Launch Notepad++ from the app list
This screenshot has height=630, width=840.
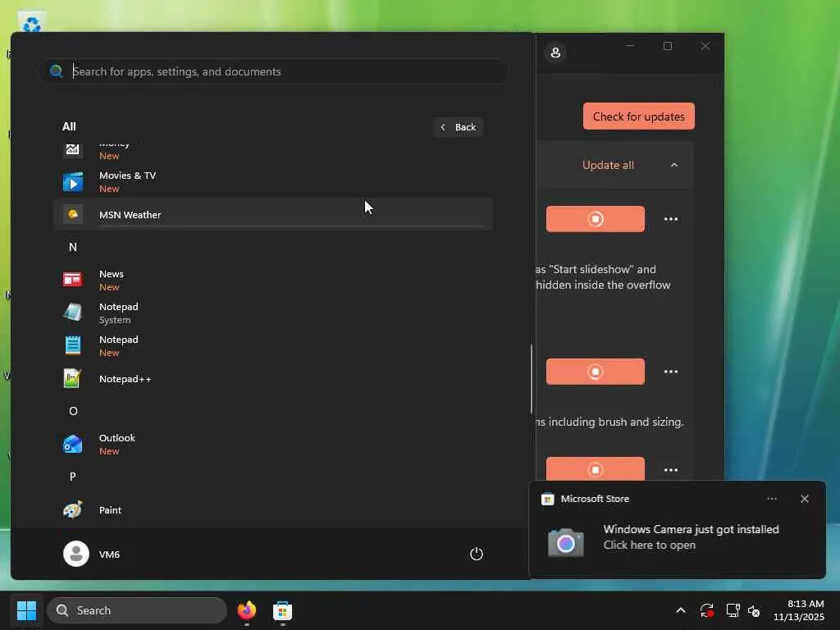click(273, 379)
